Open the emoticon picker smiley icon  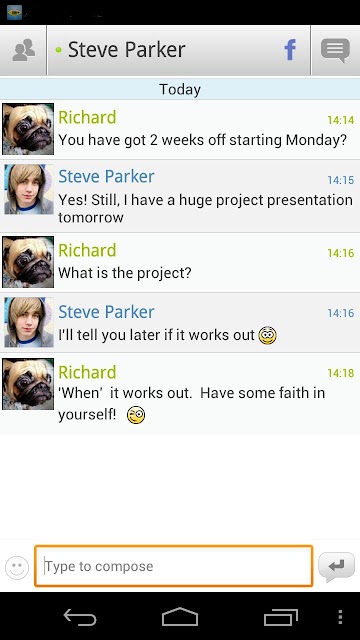tap(17, 567)
